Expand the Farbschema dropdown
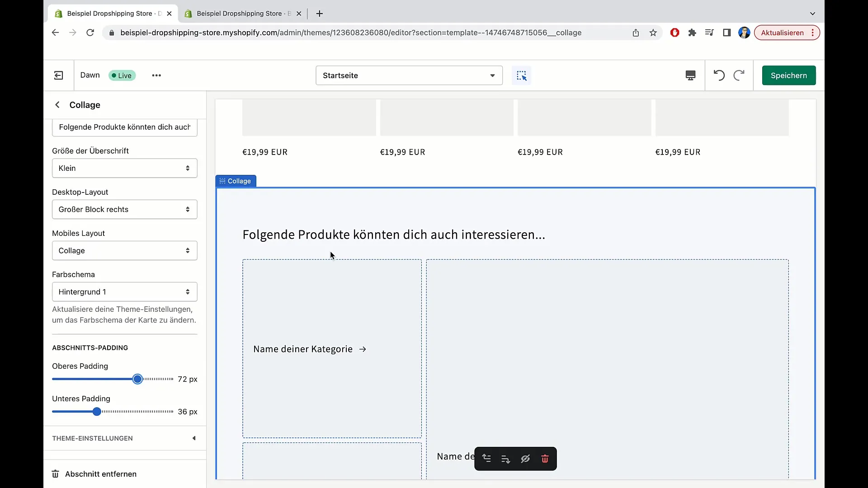The image size is (868, 488). tap(125, 291)
